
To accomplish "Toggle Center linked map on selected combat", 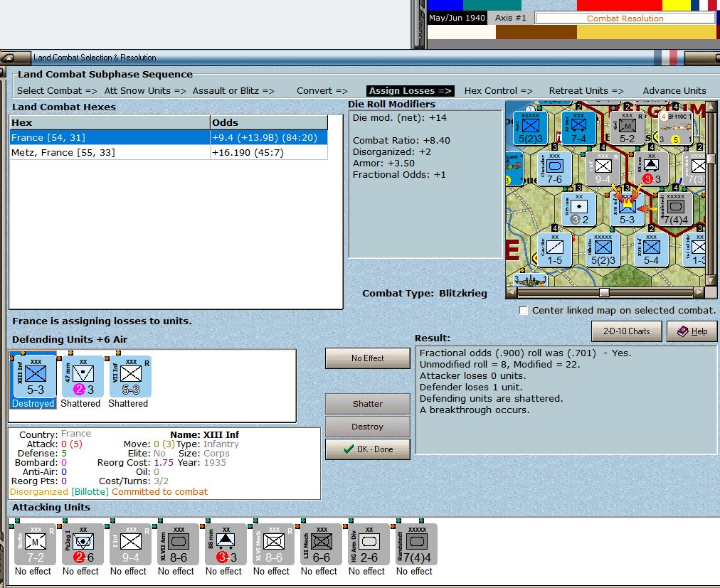I will (523, 310).
